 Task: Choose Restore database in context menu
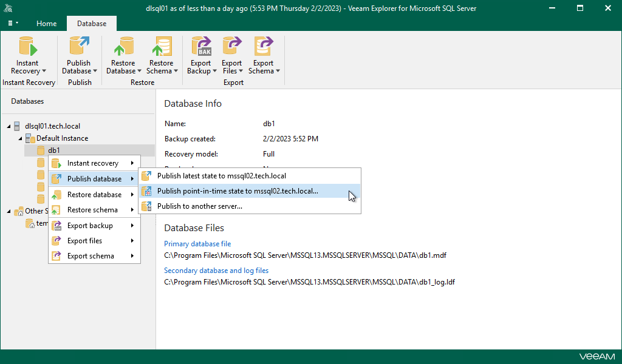pos(94,195)
